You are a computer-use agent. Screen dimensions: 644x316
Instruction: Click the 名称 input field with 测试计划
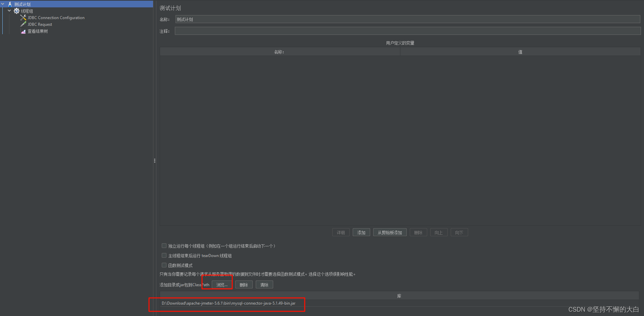[408, 19]
